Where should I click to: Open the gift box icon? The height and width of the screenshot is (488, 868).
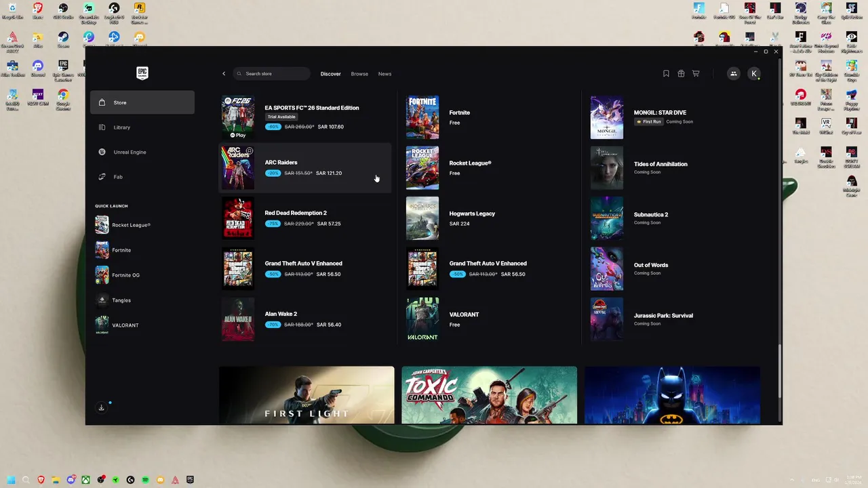681,73
